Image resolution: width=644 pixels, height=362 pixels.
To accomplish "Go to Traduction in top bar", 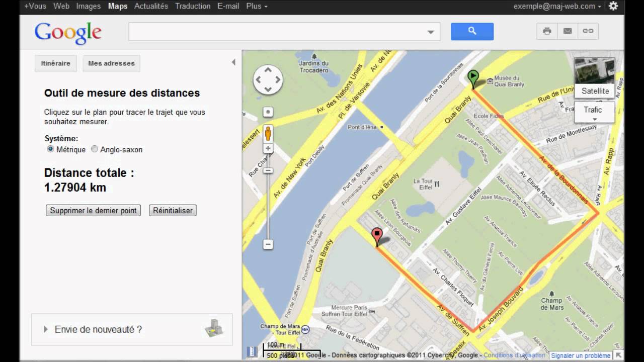I will [193, 6].
